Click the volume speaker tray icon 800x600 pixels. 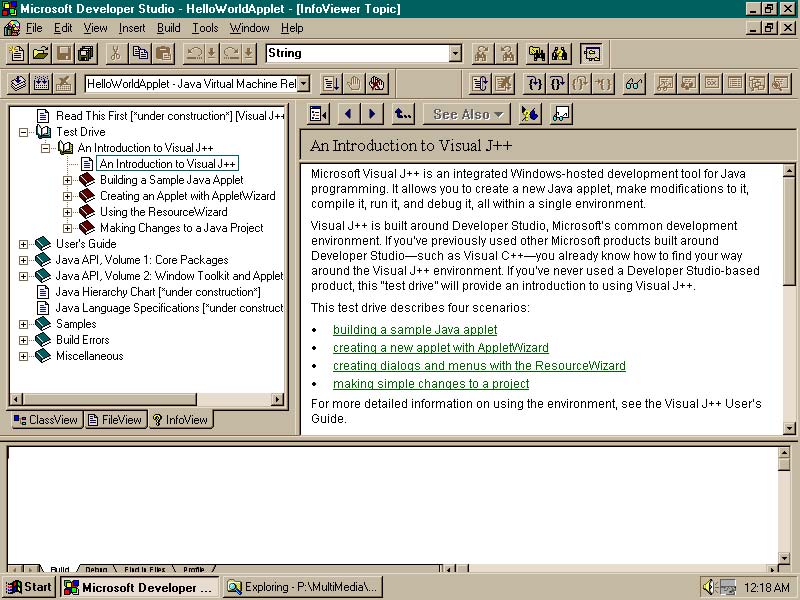708,587
